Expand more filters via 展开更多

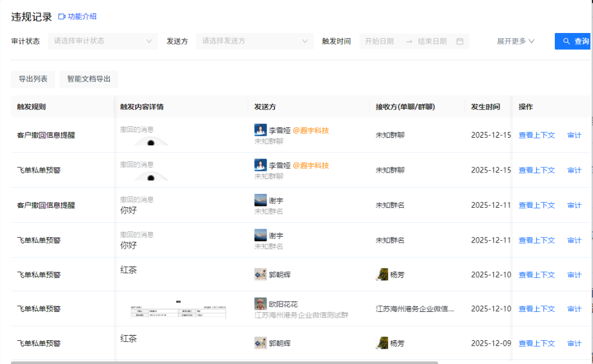[x=515, y=41]
